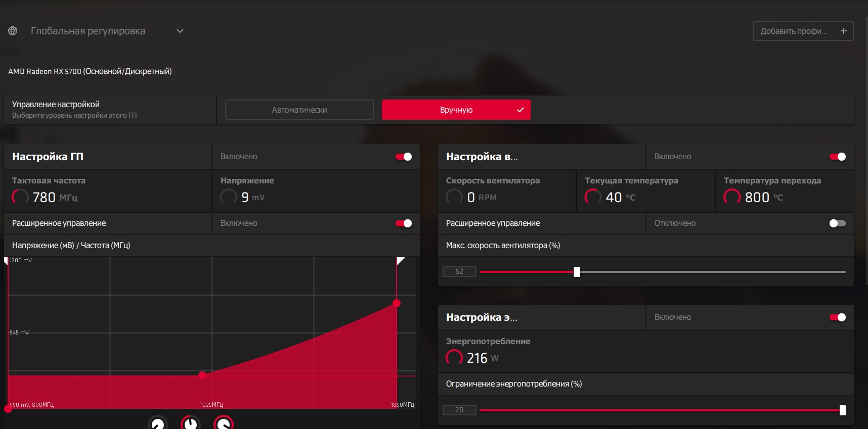Viewport: 868px width, 429px height.
Task: Click the power limit slider handle
Action: (x=843, y=410)
